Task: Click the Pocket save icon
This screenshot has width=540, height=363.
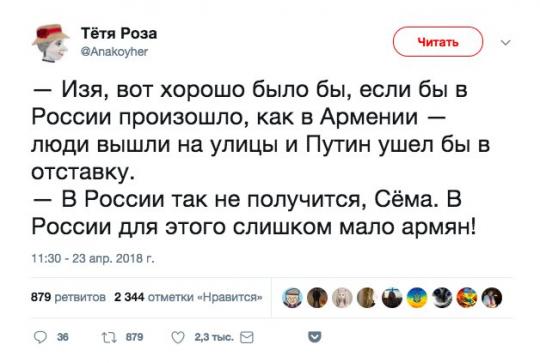Action: (314, 337)
